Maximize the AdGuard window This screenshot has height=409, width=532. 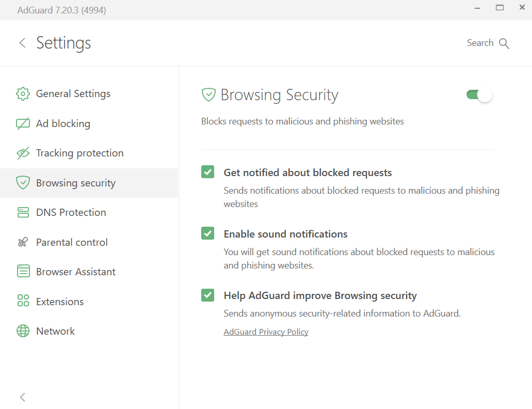coord(499,7)
